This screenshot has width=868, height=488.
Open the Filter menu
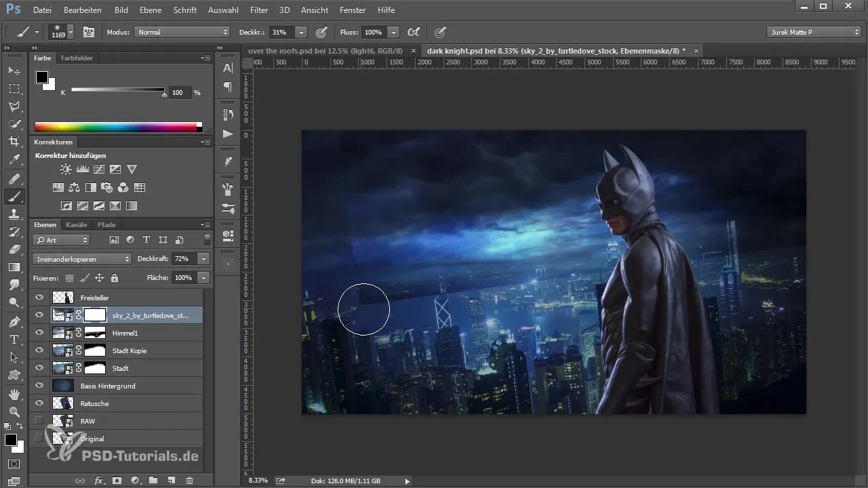click(x=258, y=10)
